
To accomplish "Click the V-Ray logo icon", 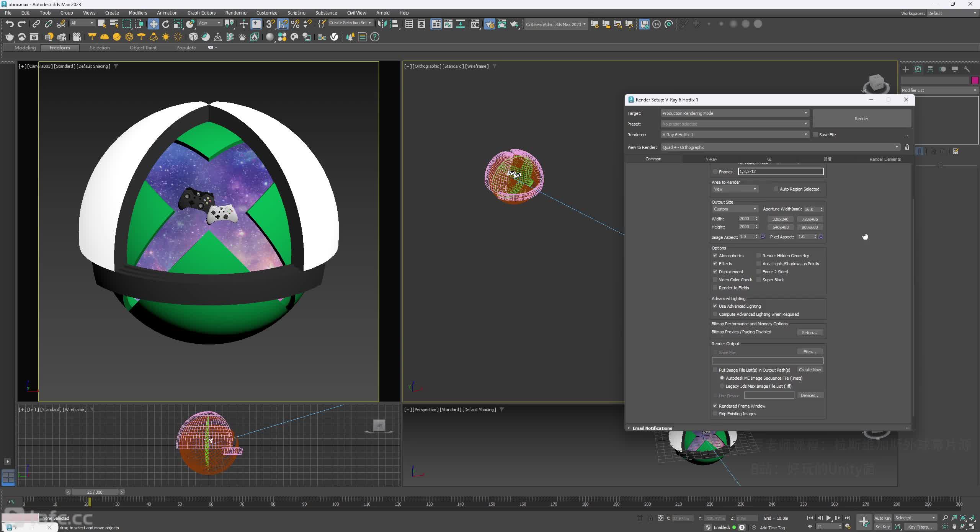I will pos(334,37).
